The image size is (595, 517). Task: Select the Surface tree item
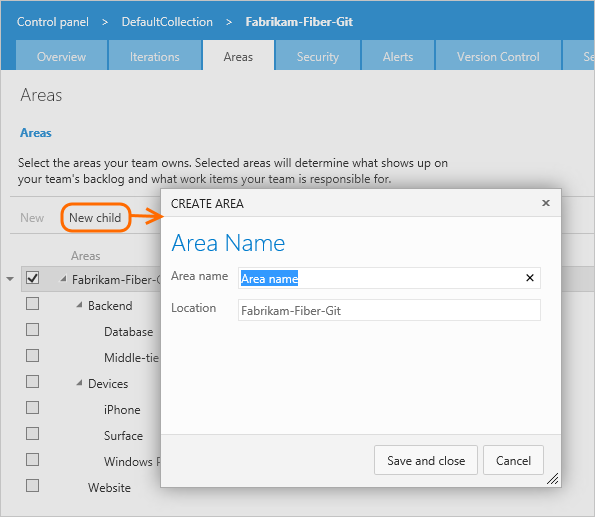click(x=124, y=435)
